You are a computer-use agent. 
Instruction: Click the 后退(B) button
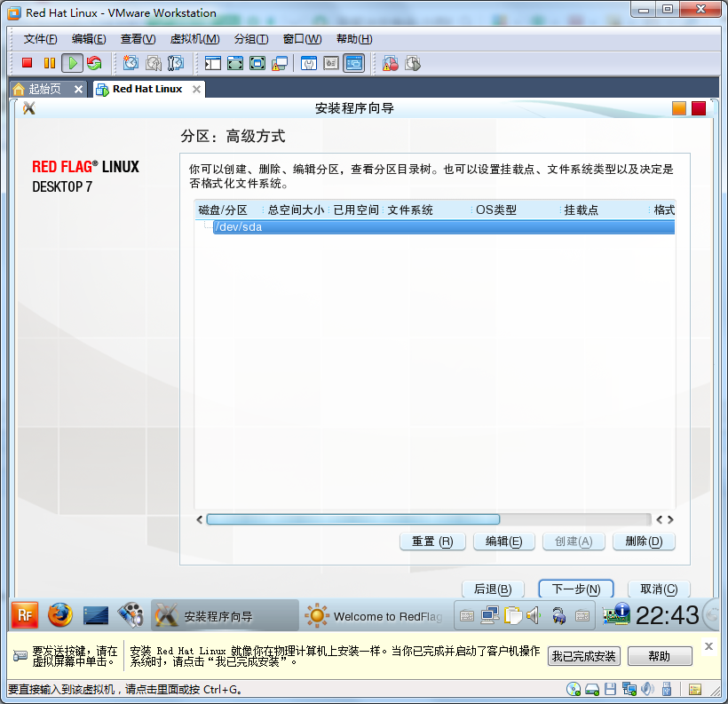pyautogui.click(x=493, y=589)
